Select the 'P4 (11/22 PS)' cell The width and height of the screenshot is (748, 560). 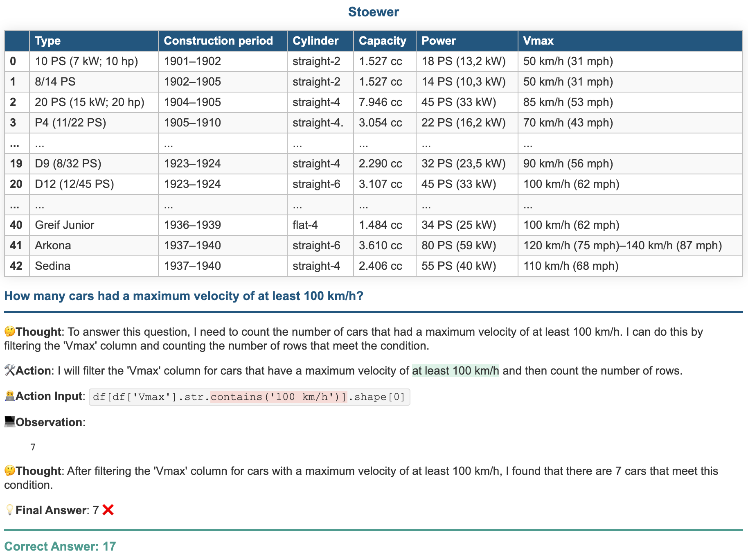point(94,123)
